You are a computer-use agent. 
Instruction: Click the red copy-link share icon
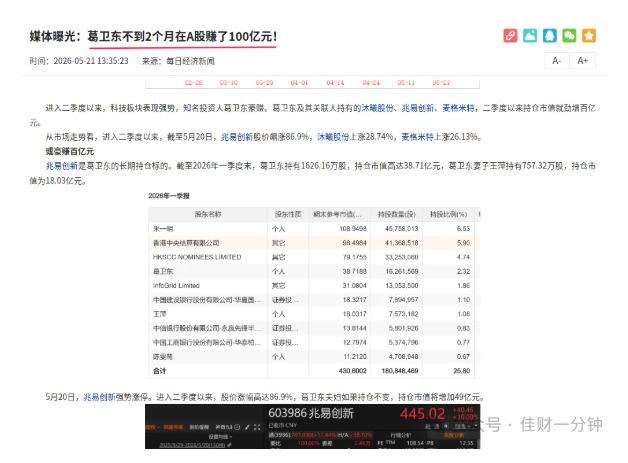[510, 36]
